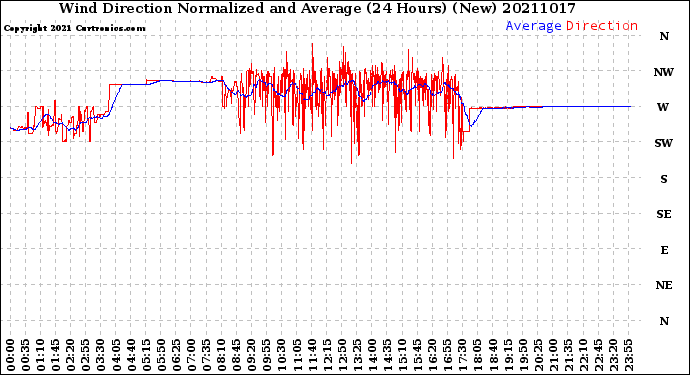Image resolution: width=690 pixels, height=375 pixels.
Task: Click the 07:35 time label
Action: 206,355
